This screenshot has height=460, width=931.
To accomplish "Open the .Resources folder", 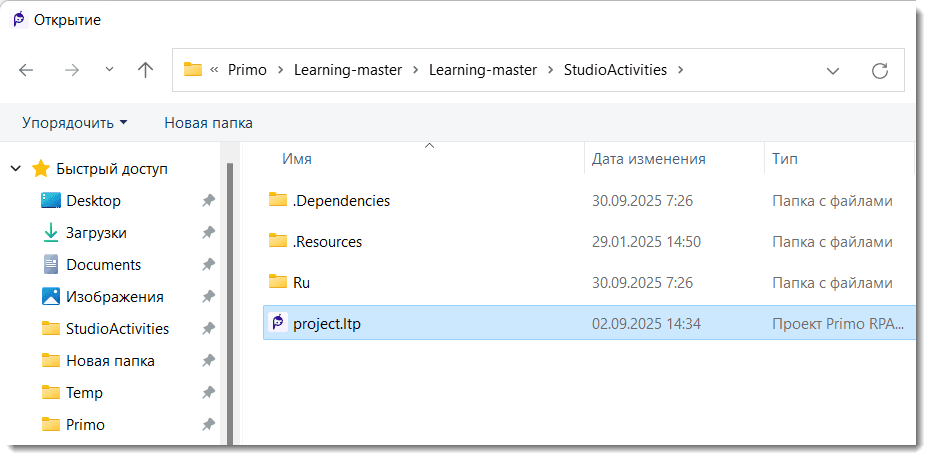I will (327, 242).
